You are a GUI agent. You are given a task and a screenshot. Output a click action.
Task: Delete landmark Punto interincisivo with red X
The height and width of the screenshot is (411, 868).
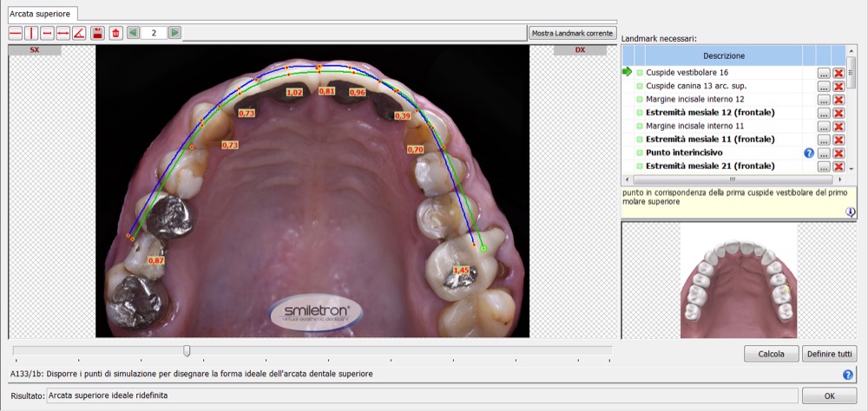[838, 153]
